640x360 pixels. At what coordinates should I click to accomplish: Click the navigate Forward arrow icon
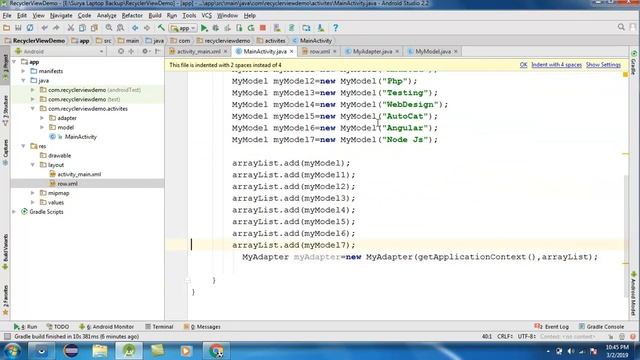(x=147, y=28)
